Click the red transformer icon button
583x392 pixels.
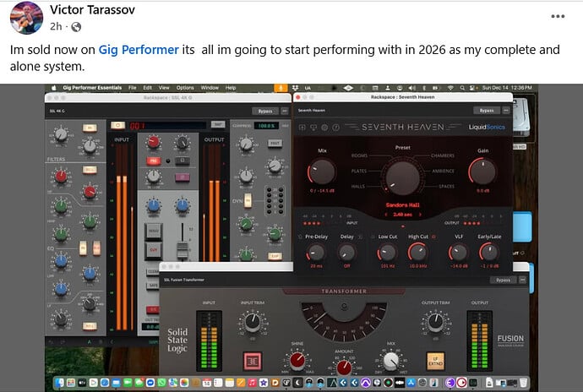pos(253,362)
